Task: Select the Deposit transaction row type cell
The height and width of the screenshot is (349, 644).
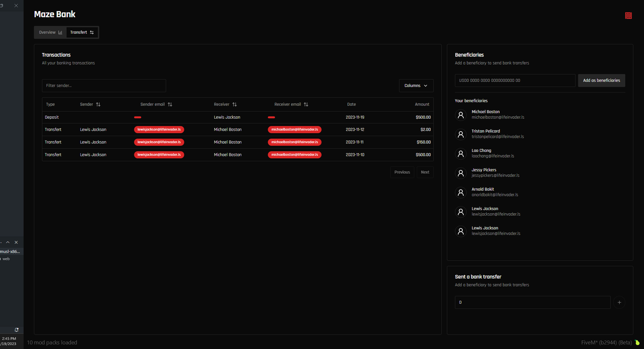Action: (52, 117)
